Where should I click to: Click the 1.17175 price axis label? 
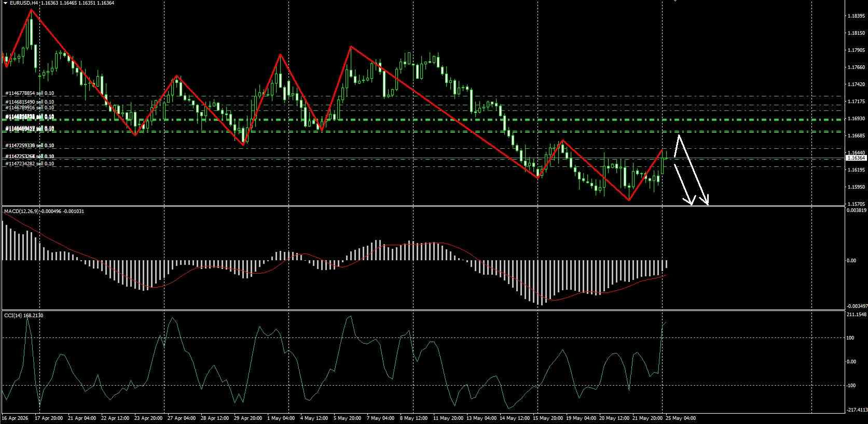[x=856, y=102]
